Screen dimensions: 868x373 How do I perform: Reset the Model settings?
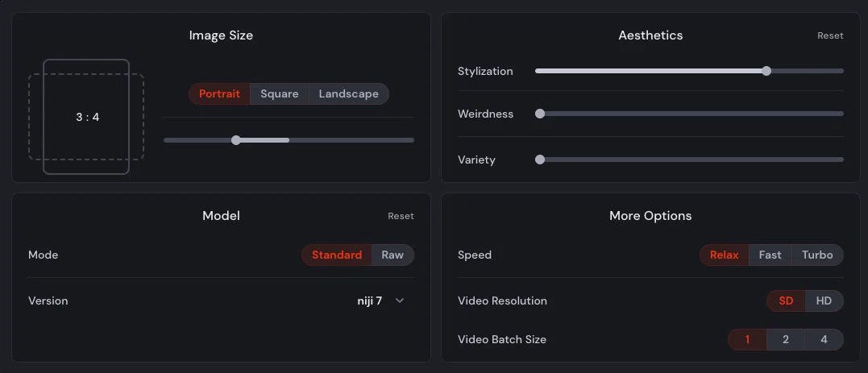tap(401, 216)
